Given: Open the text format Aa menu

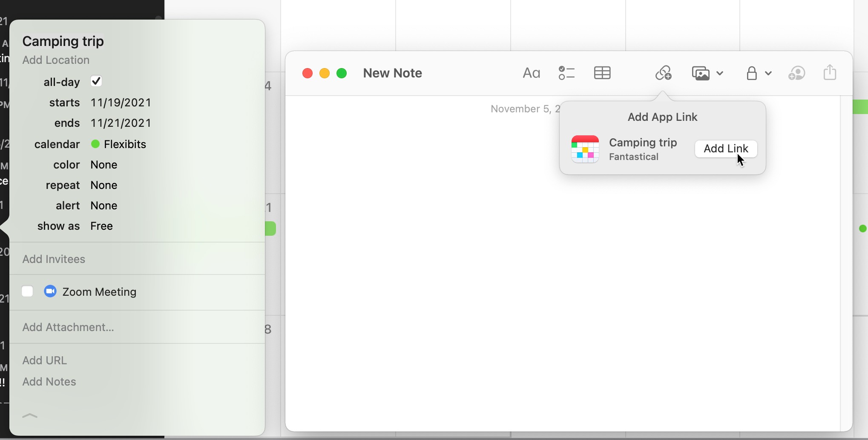Looking at the screenshot, I should tap(531, 73).
